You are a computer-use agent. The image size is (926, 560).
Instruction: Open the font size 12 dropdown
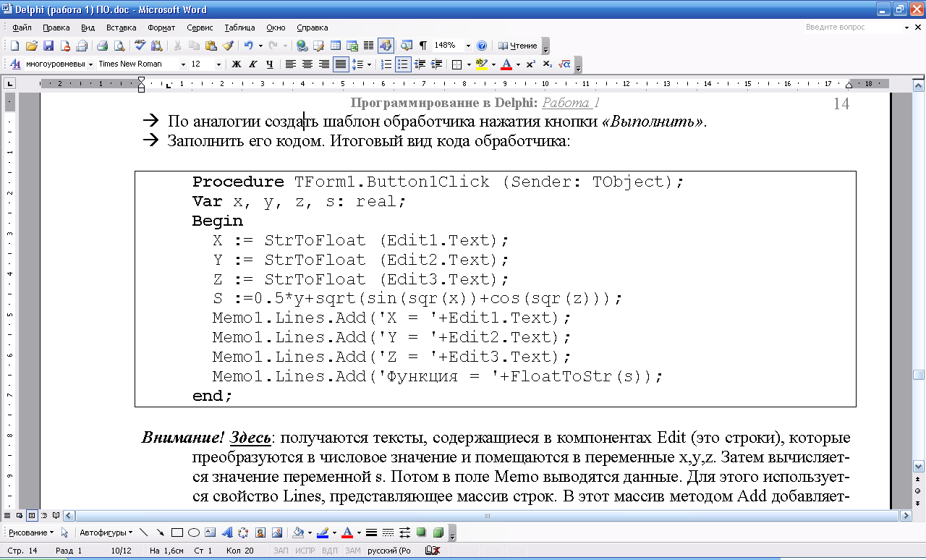[x=218, y=64]
